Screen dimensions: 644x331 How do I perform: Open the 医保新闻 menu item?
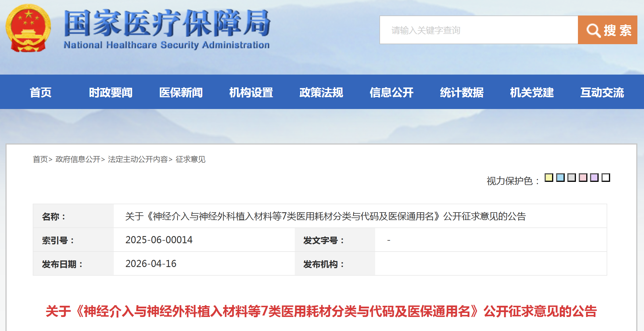pyautogui.click(x=181, y=92)
